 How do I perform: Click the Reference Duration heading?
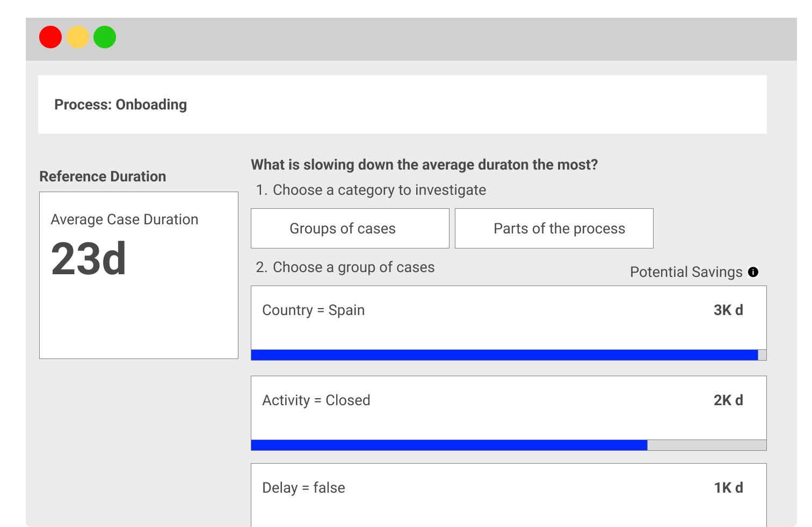103,177
